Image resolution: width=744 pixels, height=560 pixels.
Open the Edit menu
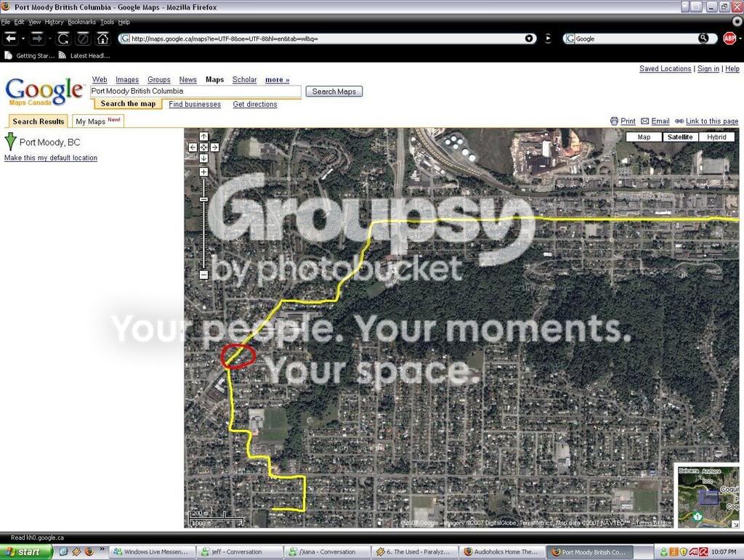[19, 22]
